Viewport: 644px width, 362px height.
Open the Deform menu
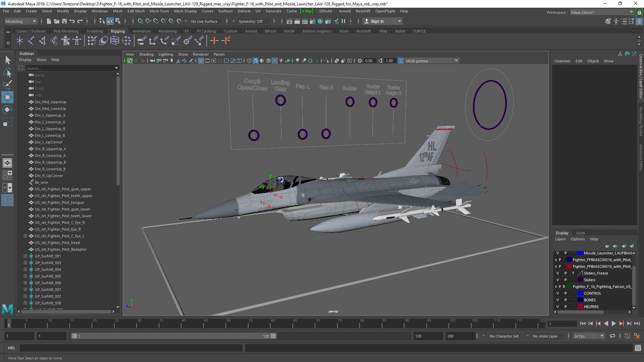(244, 11)
